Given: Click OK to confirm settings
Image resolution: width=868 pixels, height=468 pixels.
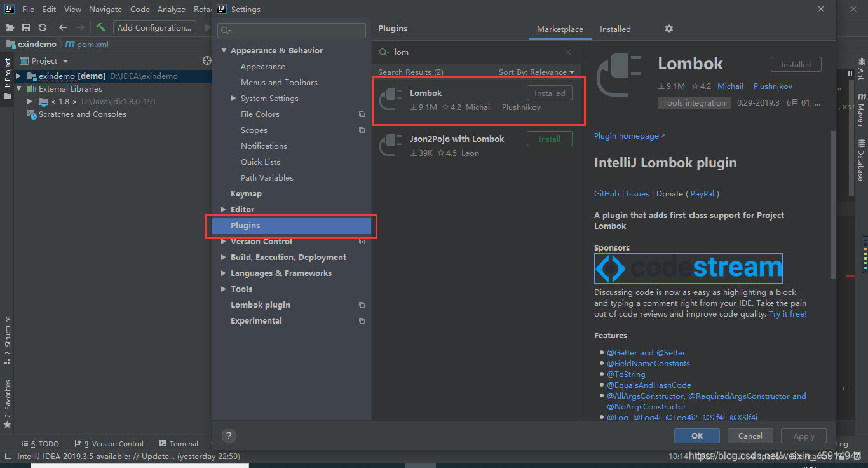Looking at the screenshot, I should click(x=697, y=436).
